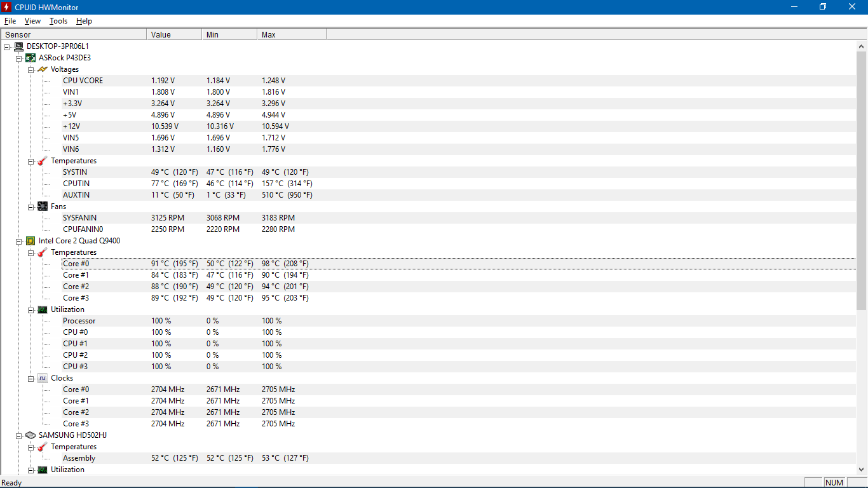The height and width of the screenshot is (488, 868).
Task: Click the Intel Core 2 Quad CPU chip icon
Action: click(x=31, y=241)
